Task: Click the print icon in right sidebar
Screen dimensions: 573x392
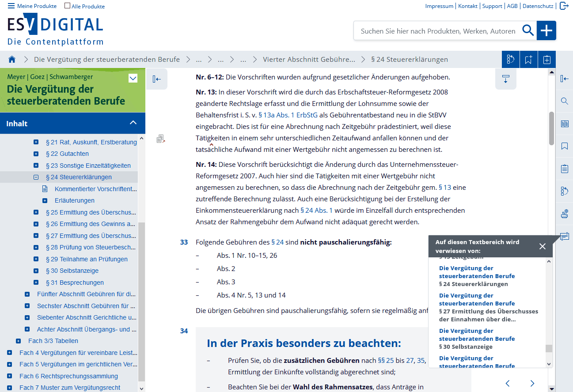Action: [564, 214]
